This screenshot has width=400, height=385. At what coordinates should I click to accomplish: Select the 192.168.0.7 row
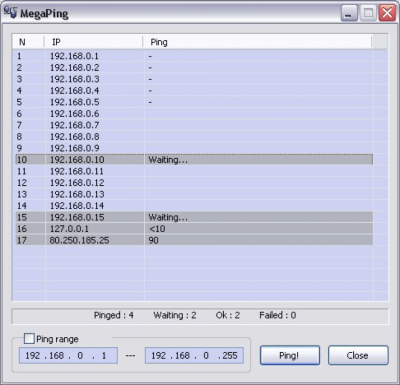(194, 125)
